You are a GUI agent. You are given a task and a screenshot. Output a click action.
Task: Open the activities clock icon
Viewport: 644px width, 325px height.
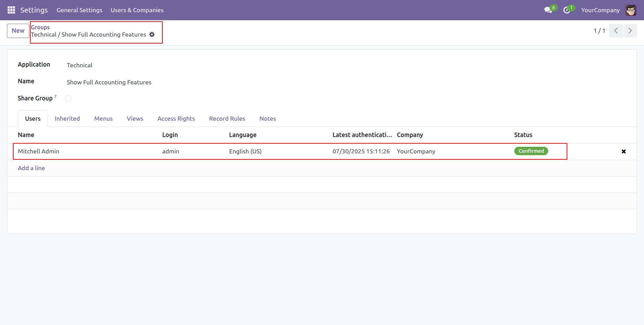click(567, 10)
